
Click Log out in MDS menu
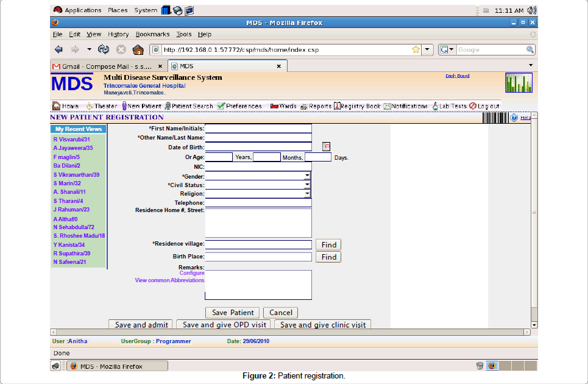point(484,106)
